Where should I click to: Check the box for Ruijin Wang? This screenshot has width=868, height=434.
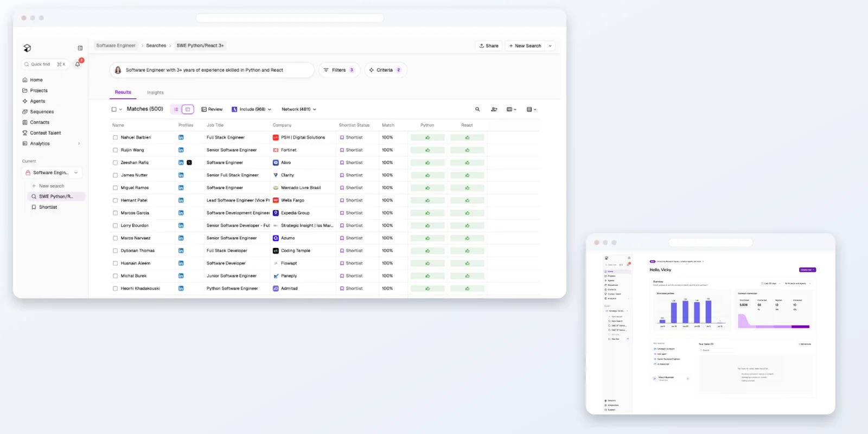point(115,150)
